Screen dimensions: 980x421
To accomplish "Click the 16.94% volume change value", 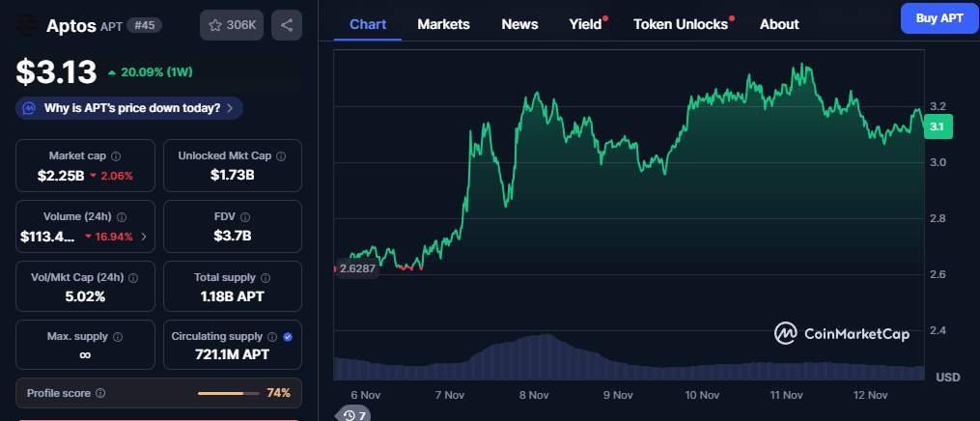I will pos(109,237).
